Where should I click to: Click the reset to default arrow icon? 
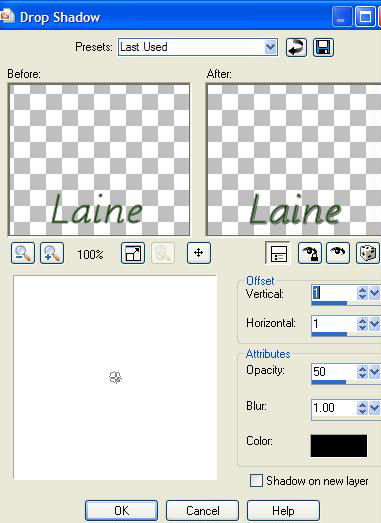point(296,47)
